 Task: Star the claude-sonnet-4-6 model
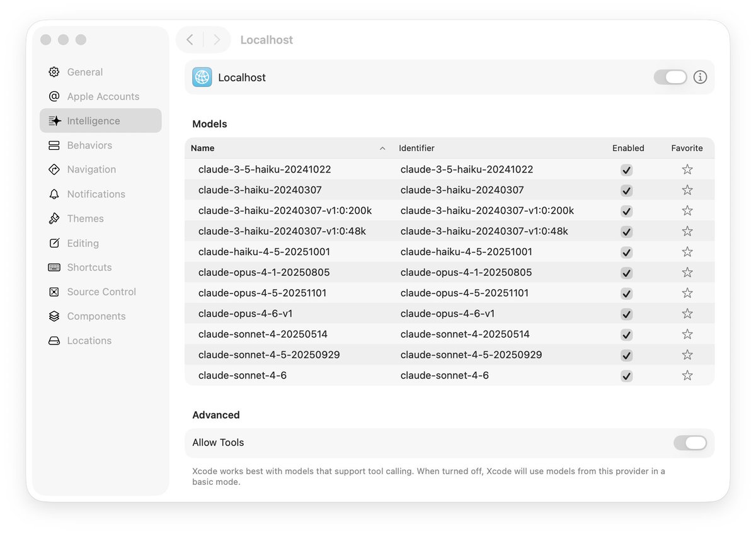tap(687, 375)
